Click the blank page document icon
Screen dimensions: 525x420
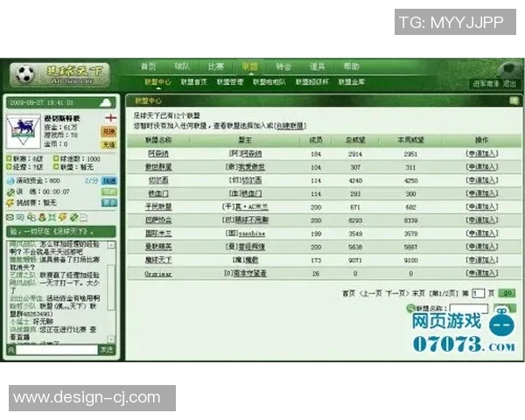click(84, 218)
